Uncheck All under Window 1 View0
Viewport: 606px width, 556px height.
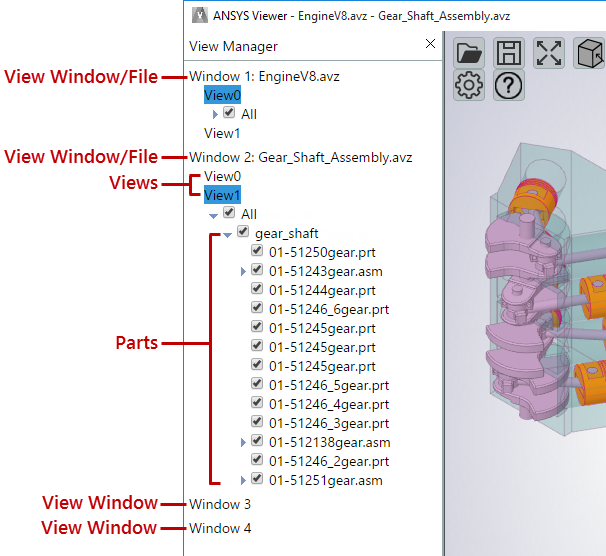[x=229, y=113]
